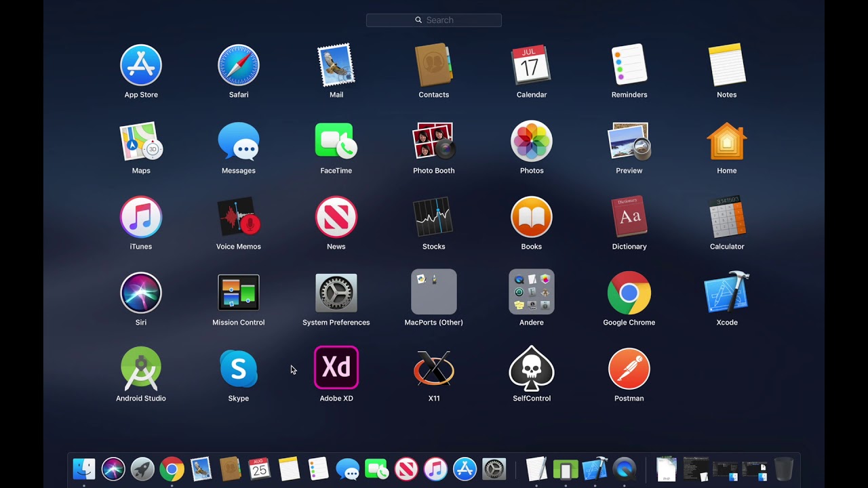Expand the Andere folder
The height and width of the screenshot is (488, 868).
[x=532, y=292]
